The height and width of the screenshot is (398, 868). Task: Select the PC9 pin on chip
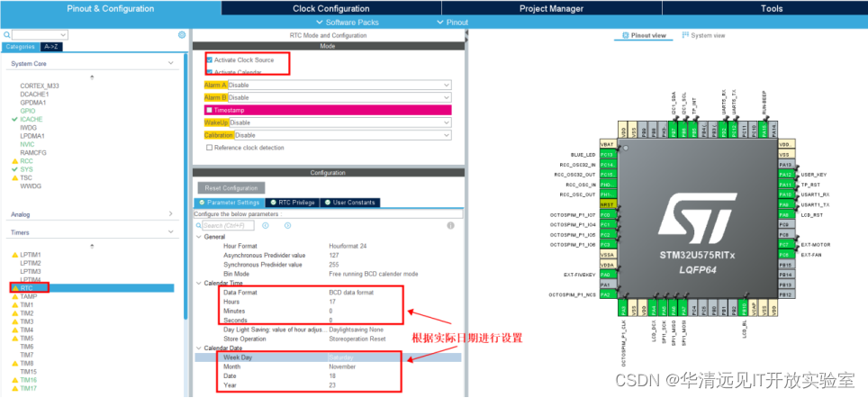click(786, 225)
